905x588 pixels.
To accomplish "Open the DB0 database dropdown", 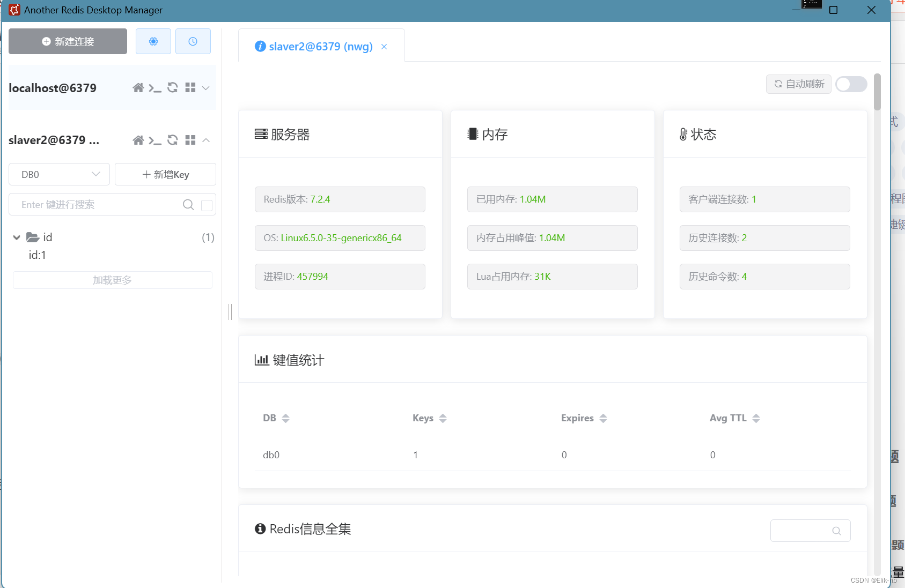I will coord(59,174).
